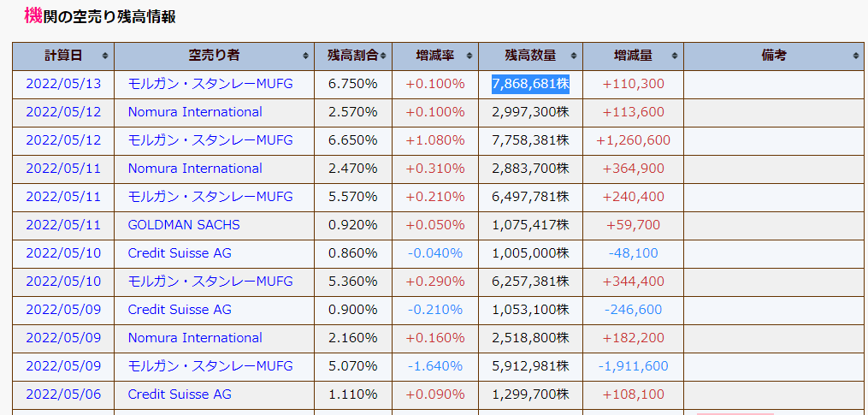Click Nomura International in the 2,997,300株 row
The height and width of the screenshot is (415, 868).
point(195,112)
